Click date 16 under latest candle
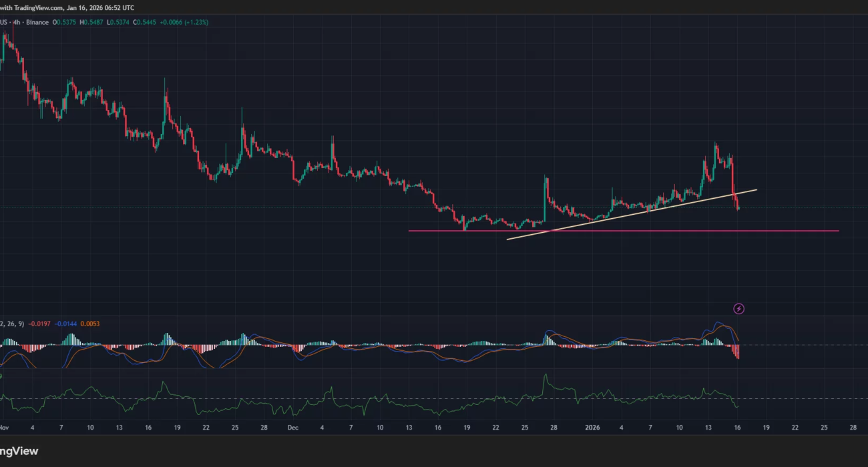The width and height of the screenshot is (868, 467). click(x=737, y=427)
